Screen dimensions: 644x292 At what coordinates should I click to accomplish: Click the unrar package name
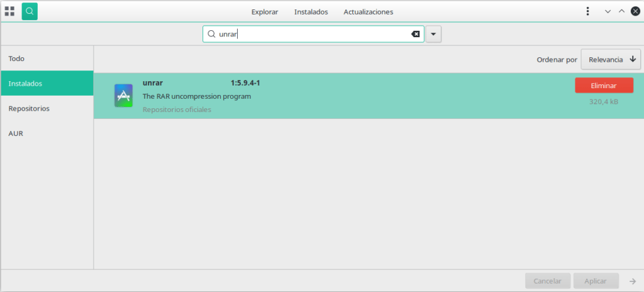153,83
